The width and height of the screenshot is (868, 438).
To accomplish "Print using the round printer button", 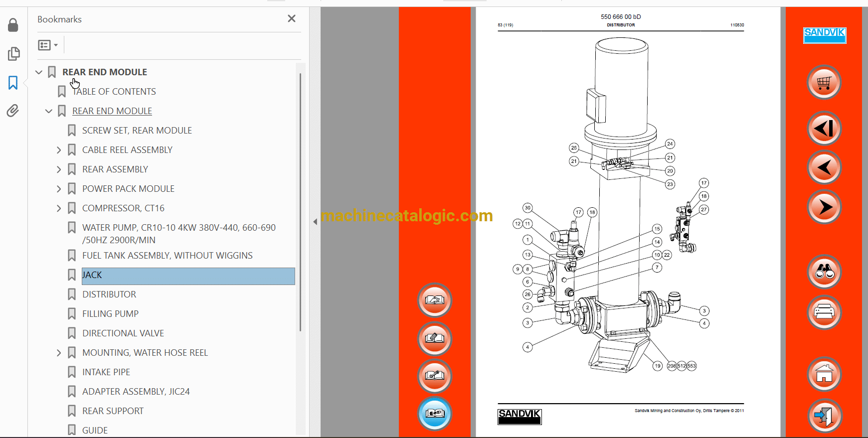I will pyautogui.click(x=824, y=312).
